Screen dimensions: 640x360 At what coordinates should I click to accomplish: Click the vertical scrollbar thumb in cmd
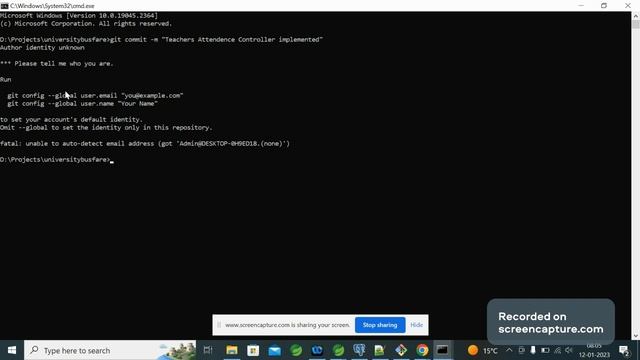pos(636,24)
